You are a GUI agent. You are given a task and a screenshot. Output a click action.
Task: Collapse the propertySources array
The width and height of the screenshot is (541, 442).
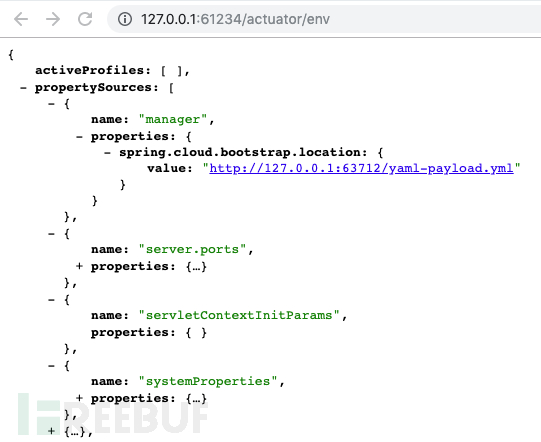pyautogui.click(x=23, y=88)
